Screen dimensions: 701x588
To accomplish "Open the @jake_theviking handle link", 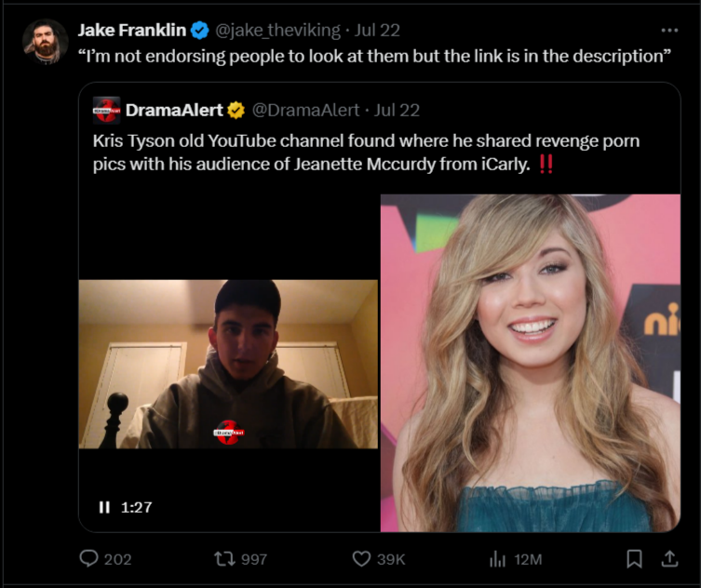I will point(277,31).
